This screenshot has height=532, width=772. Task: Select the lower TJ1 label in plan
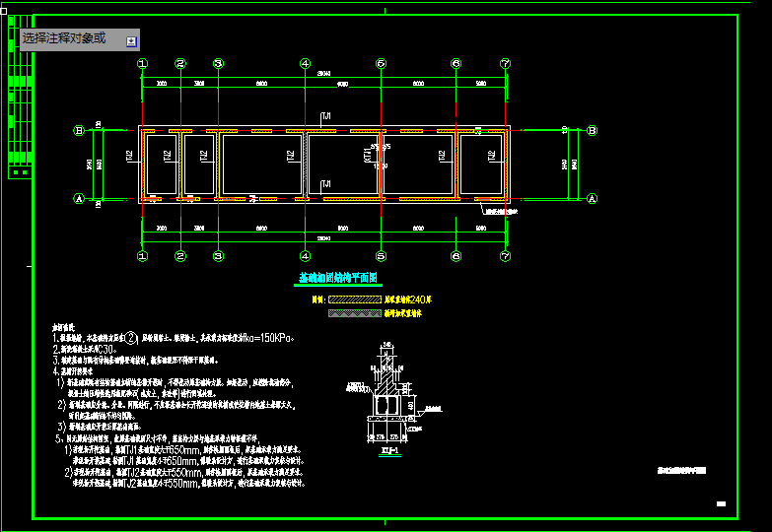pos(326,184)
